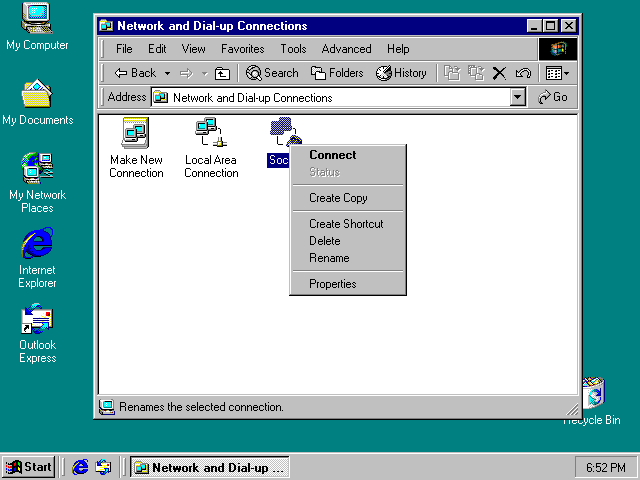
Task: Open the Help menu
Action: [x=398, y=49]
